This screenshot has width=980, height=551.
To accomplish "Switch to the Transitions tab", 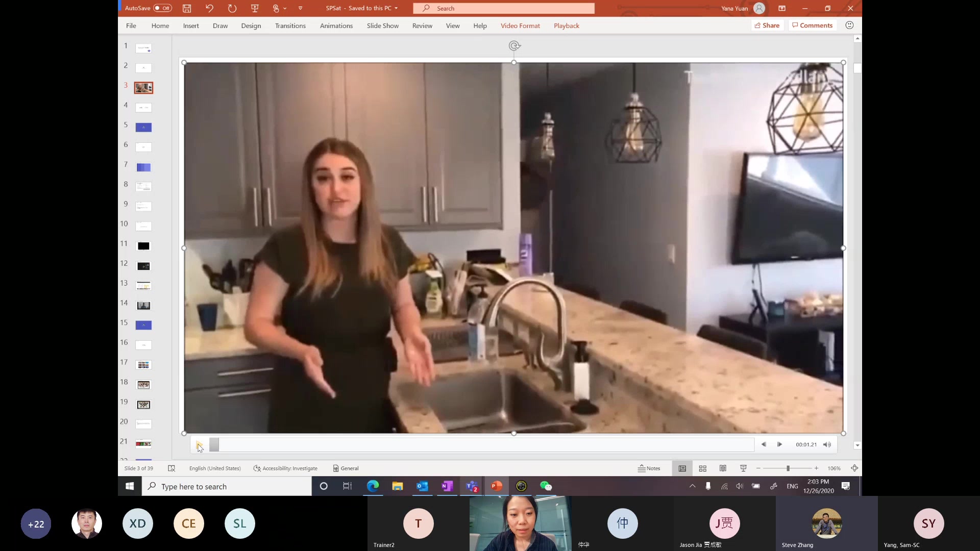I will pos(290,26).
